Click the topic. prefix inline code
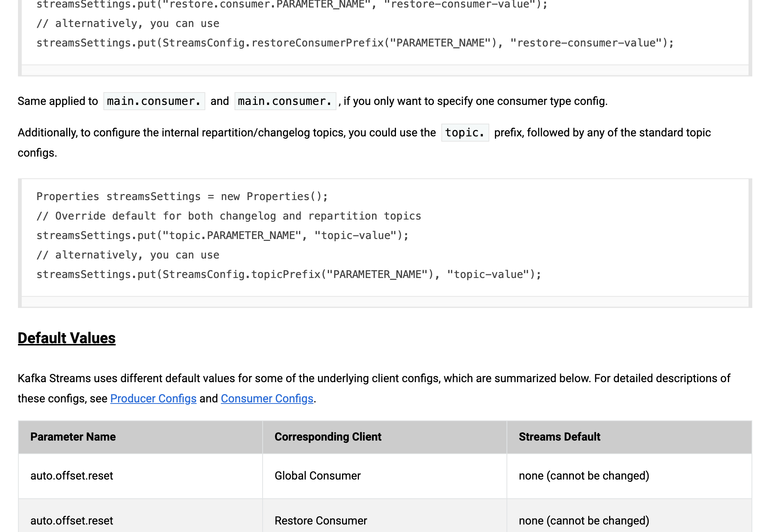 click(465, 133)
